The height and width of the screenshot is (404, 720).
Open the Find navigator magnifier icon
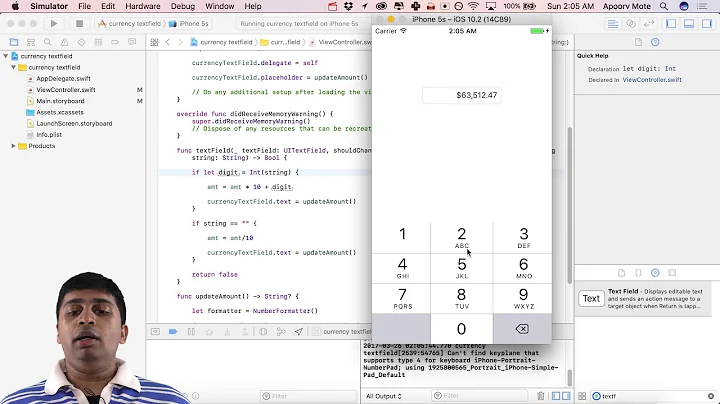(47, 42)
